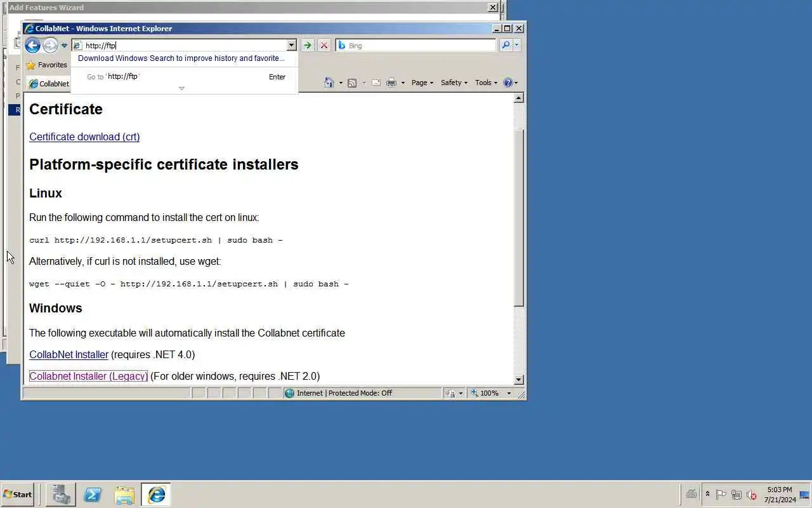Expand the autocomplete list with the chevron

pos(181,88)
